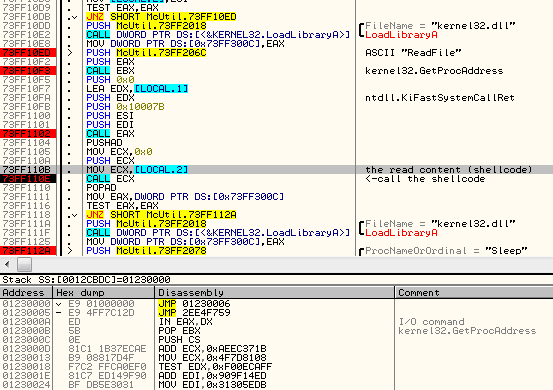The height and width of the screenshot is (390, 553).
Task: Select PUSH McUtil.73FF2018 at 73FF10DD
Action: click(146, 26)
